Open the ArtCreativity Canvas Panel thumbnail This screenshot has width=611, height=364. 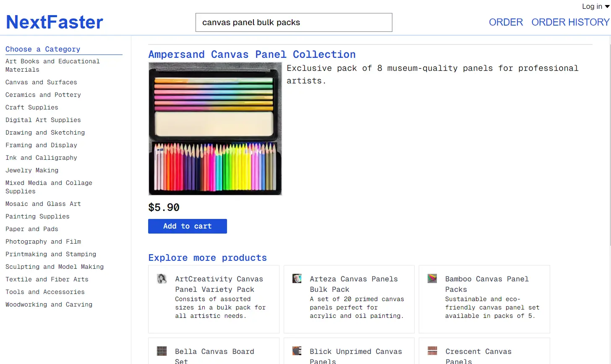pos(162,278)
